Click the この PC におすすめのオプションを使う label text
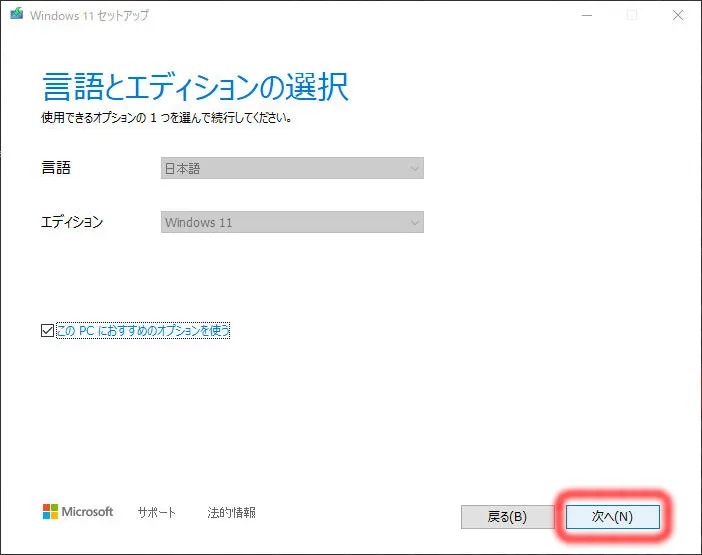 coord(143,331)
